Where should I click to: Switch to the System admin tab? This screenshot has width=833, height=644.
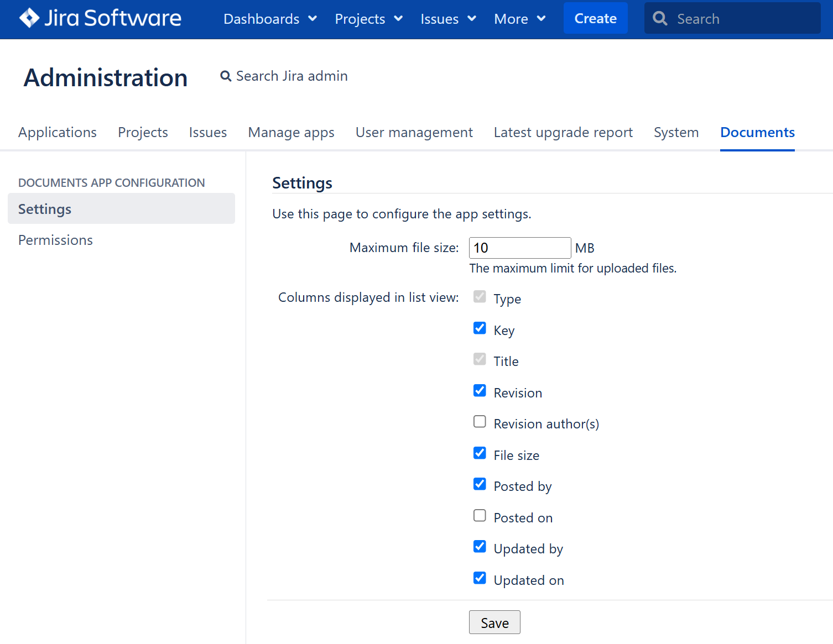tap(676, 132)
